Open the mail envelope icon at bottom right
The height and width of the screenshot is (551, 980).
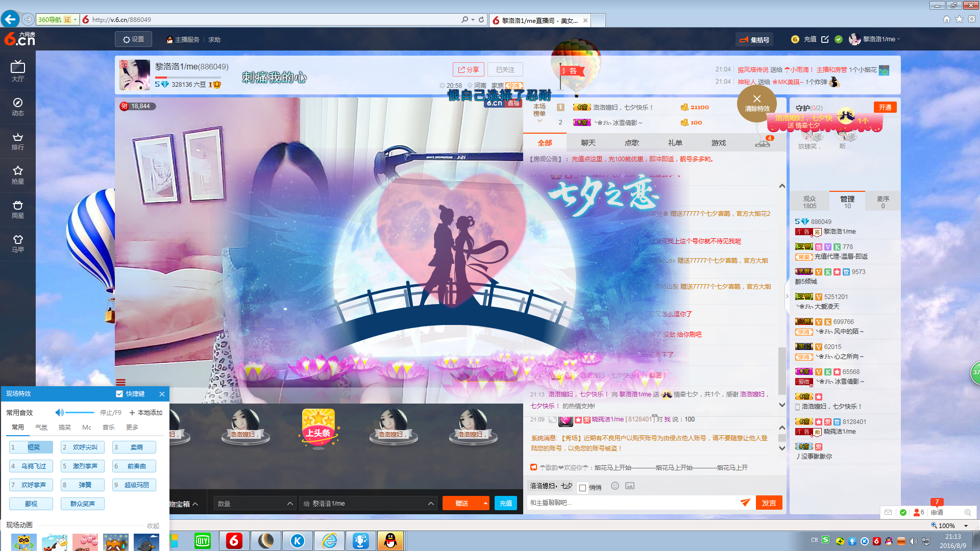click(888, 512)
